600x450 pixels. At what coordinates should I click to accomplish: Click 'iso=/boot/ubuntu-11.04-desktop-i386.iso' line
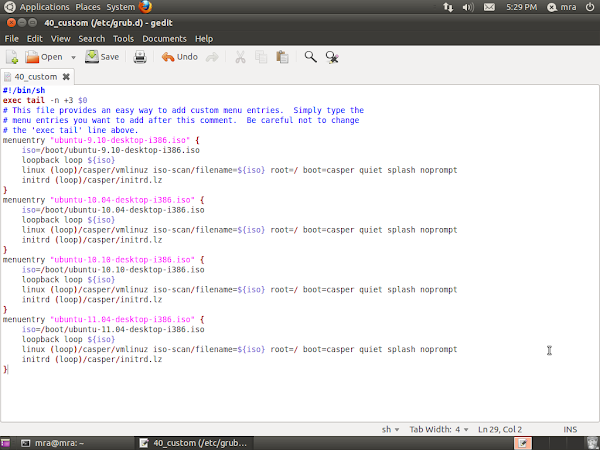coord(113,329)
